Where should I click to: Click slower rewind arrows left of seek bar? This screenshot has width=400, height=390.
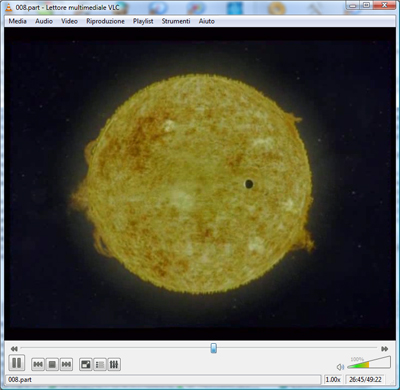coord(14,349)
